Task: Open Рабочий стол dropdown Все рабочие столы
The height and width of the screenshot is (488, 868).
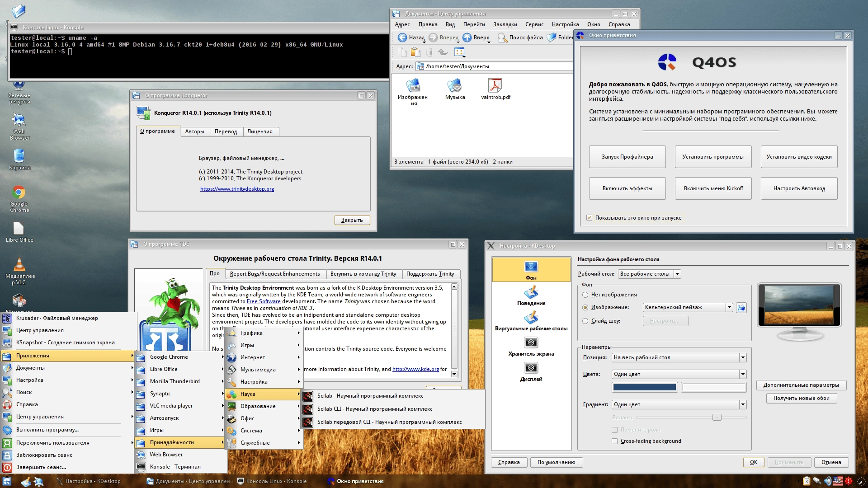Action: click(649, 274)
